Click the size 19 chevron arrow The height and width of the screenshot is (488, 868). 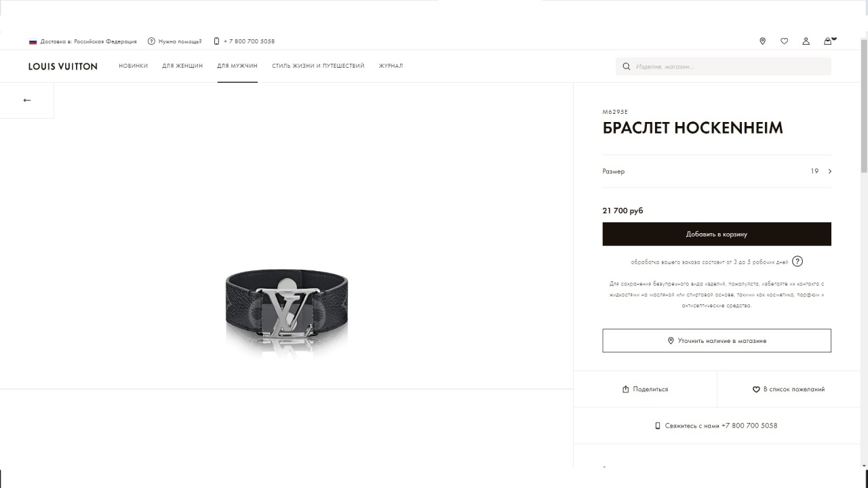point(830,171)
